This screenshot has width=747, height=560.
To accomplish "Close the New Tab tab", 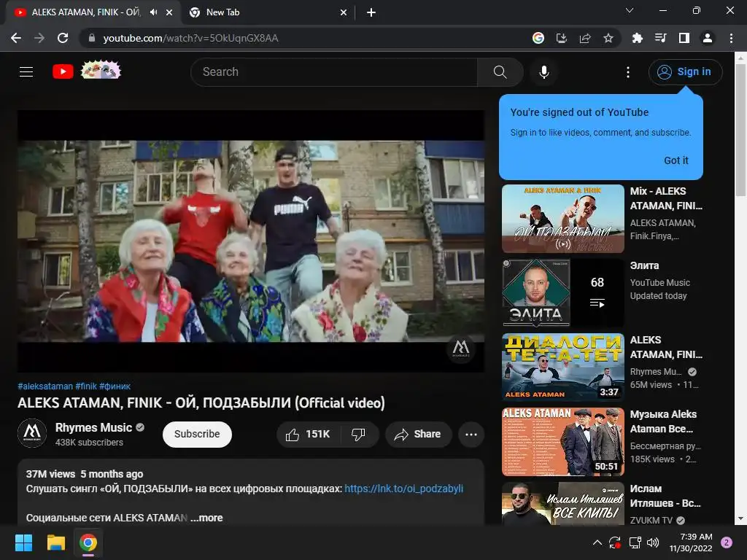I will point(344,12).
